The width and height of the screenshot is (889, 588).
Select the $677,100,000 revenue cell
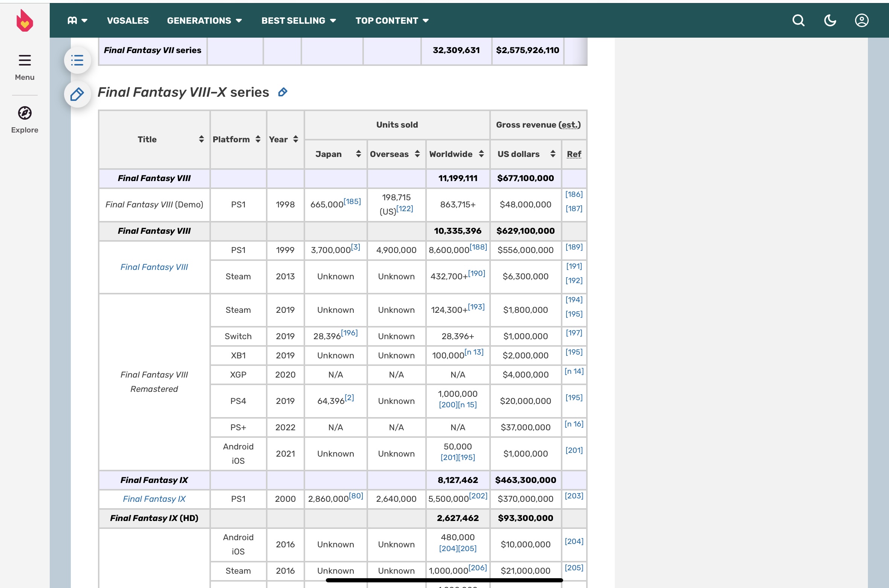click(x=525, y=178)
